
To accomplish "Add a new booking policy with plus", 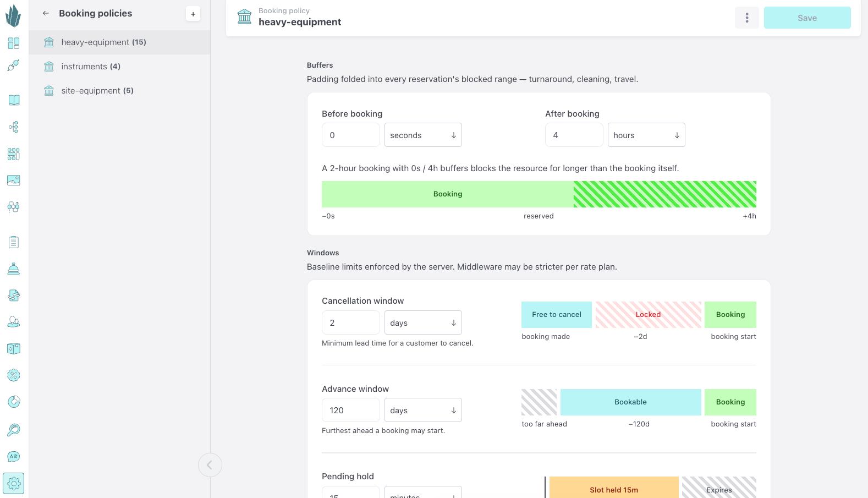I will tap(193, 14).
